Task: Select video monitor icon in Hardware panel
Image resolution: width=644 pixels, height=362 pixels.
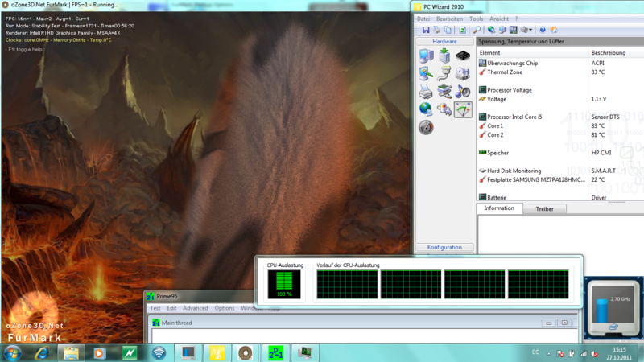Action: point(426,73)
